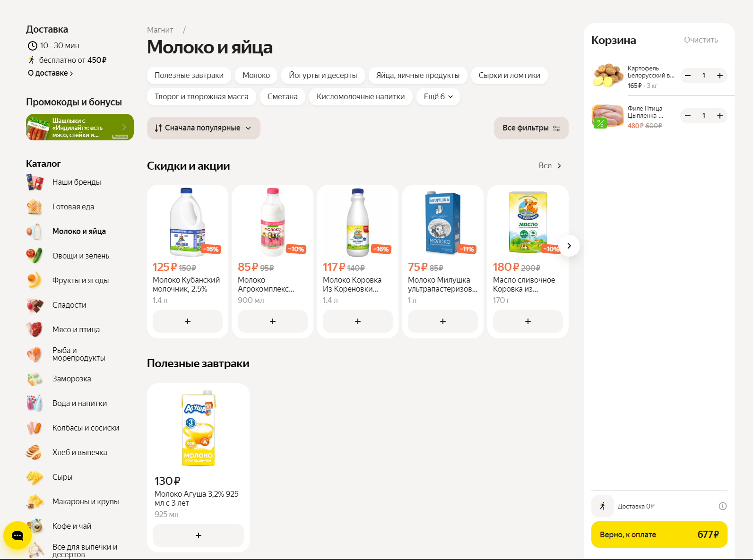This screenshot has height=560, width=753.
Task: Open the Мясо и птица catalog category
Action: tap(76, 329)
